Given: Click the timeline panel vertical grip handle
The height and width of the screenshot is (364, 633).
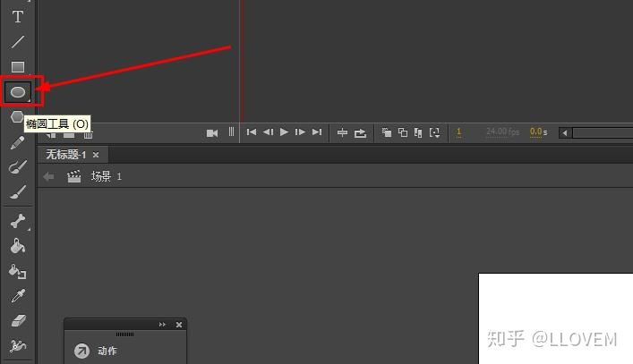Looking at the screenshot, I should (231, 131).
